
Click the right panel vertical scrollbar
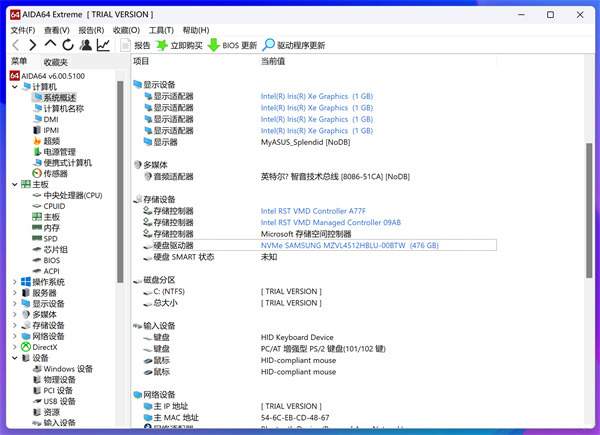[x=589, y=250]
